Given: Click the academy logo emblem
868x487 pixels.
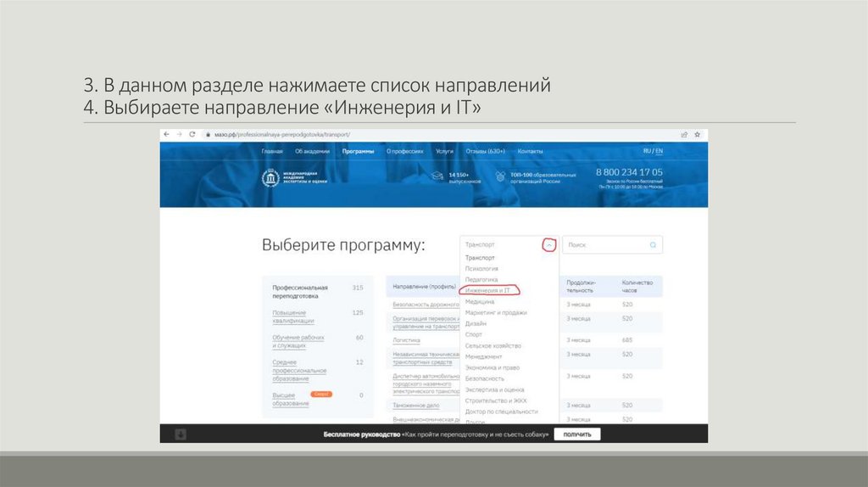Looking at the screenshot, I should point(270,178).
